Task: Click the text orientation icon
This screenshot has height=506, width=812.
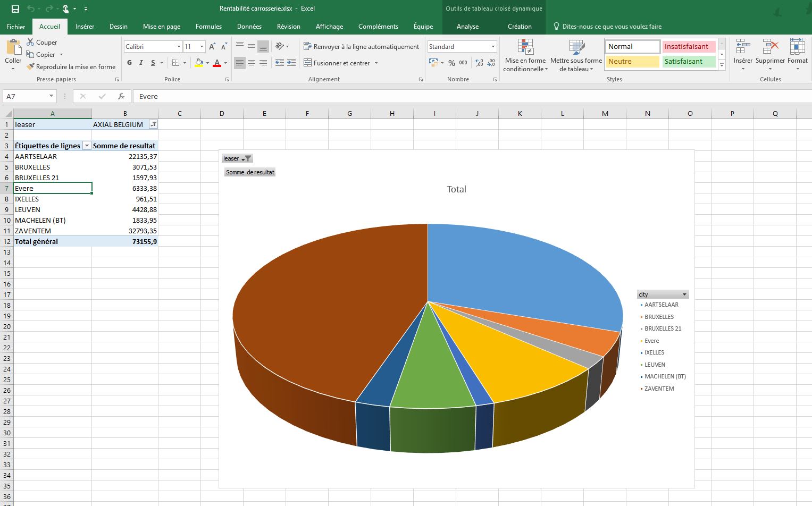Action: (x=280, y=46)
